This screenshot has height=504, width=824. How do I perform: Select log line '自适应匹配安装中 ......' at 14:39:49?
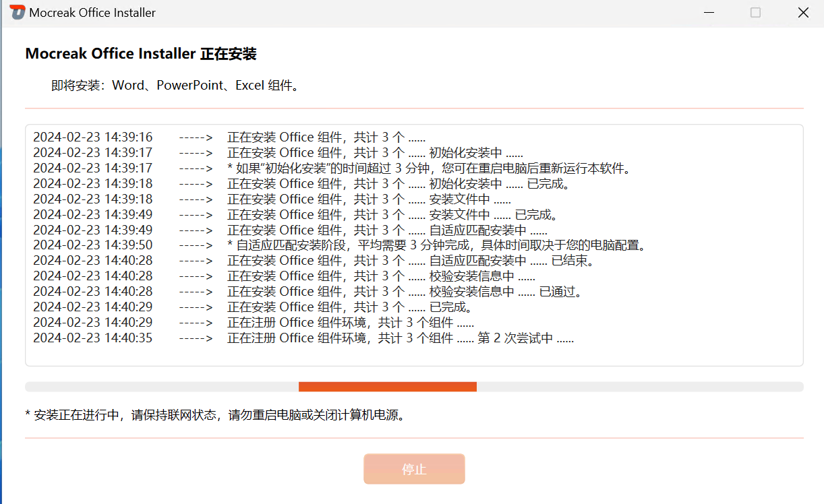pos(290,230)
